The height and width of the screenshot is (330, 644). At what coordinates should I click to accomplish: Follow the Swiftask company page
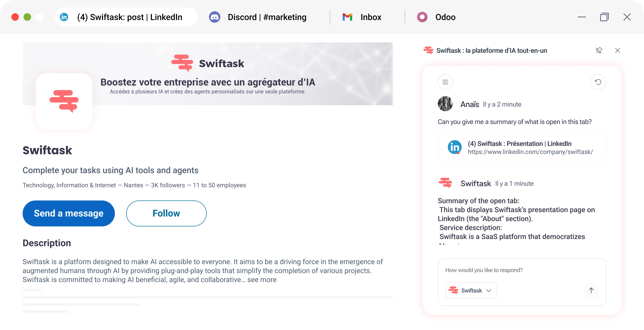166,213
